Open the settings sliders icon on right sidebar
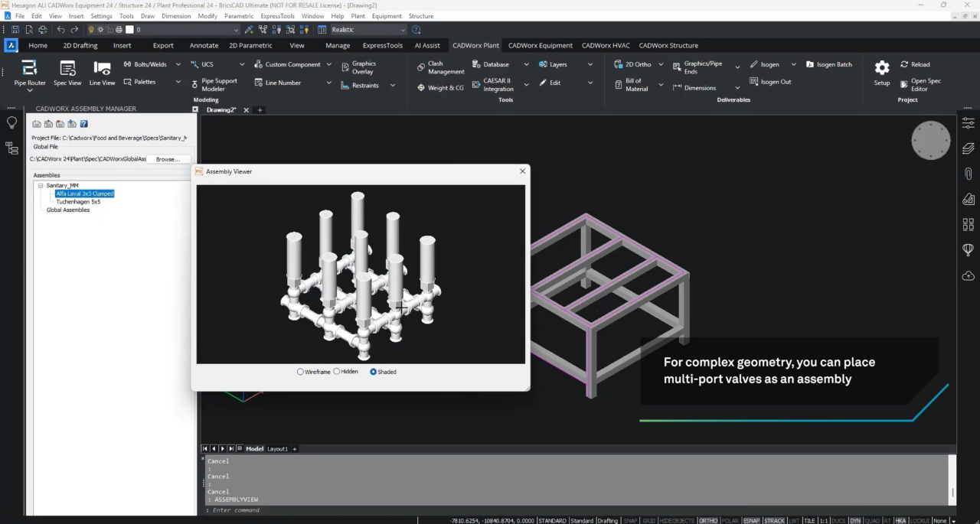Screen dimensions: 980x524 pyautogui.click(x=968, y=123)
